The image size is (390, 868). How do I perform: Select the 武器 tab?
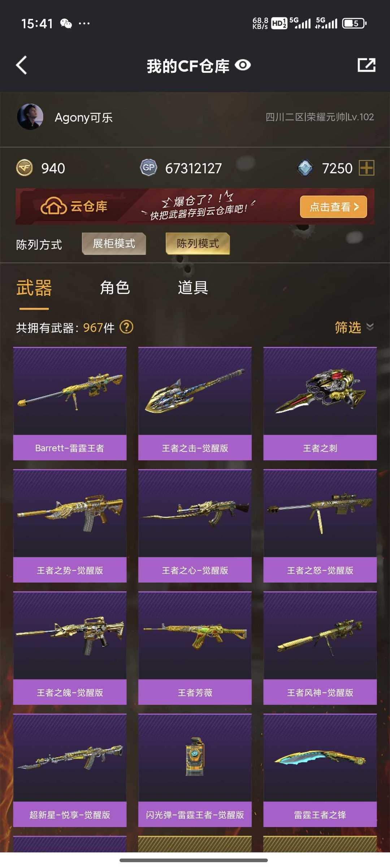pos(34,288)
